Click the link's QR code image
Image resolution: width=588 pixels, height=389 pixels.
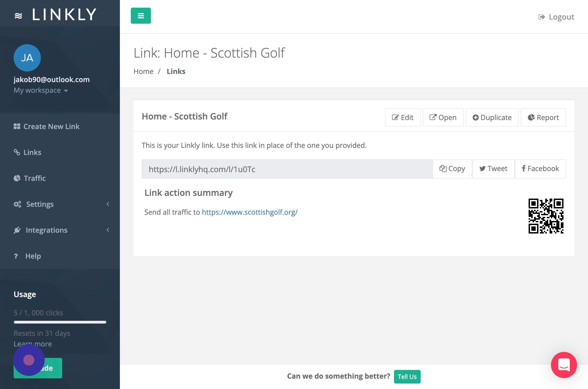(546, 216)
